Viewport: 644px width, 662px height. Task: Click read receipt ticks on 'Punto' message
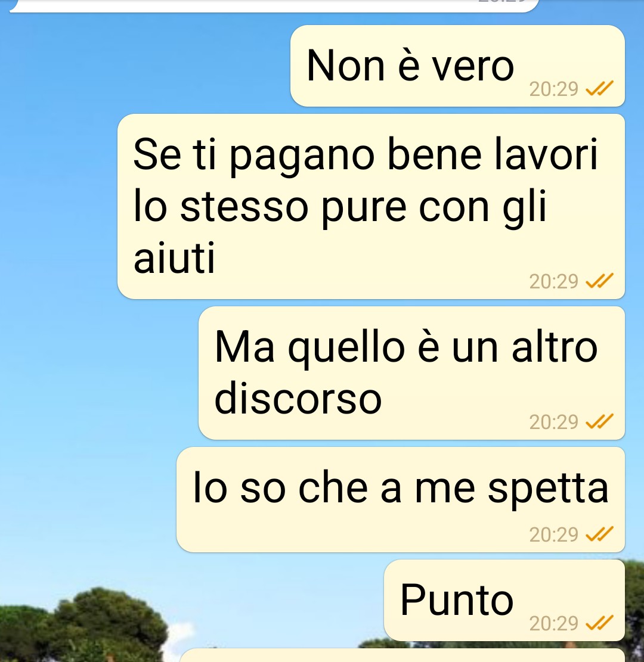tap(599, 623)
